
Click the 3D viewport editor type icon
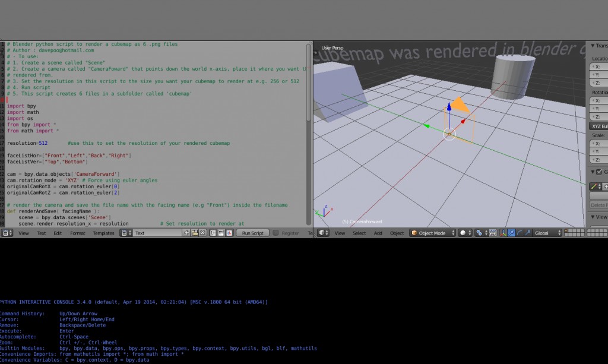point(321,233)
